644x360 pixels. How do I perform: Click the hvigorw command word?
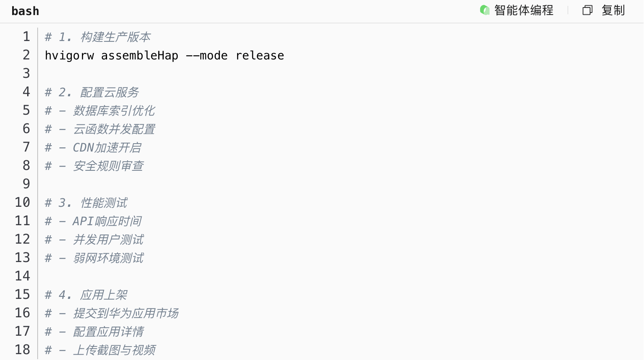pos(69,56)
